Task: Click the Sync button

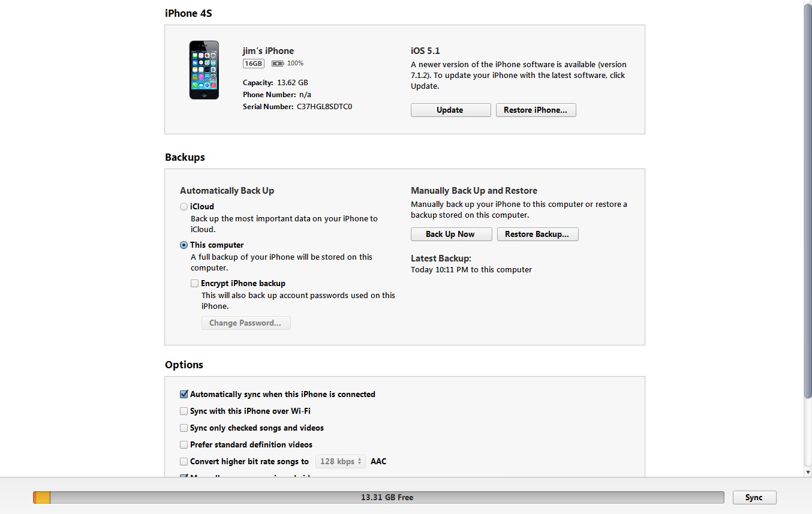Action: (x=754, y=498)
